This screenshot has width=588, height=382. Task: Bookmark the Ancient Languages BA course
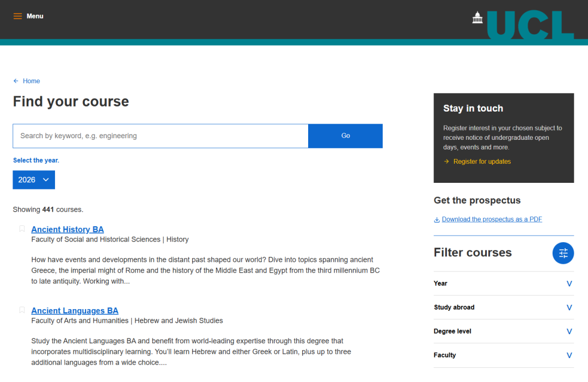[x=22, y=310]
